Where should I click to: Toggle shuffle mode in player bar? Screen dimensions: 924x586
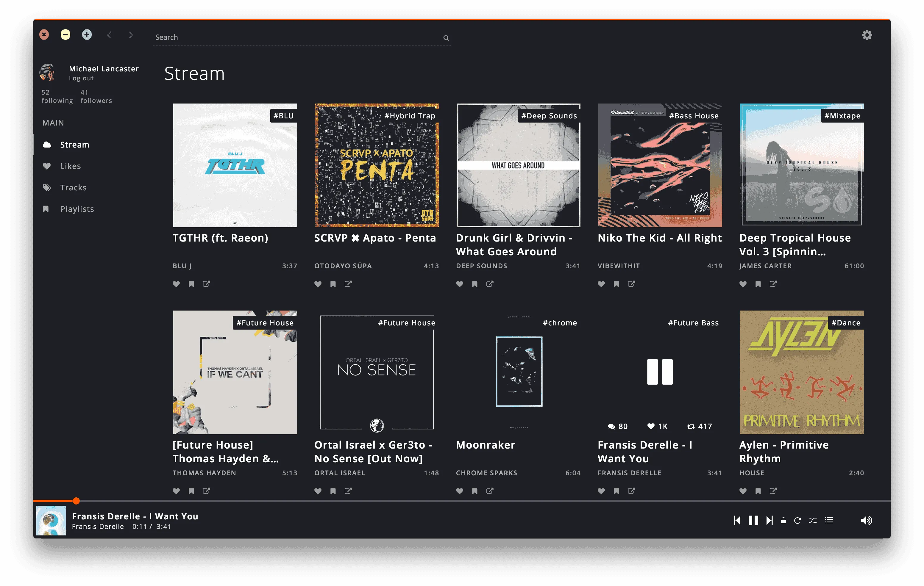click(x=813, y=521)
